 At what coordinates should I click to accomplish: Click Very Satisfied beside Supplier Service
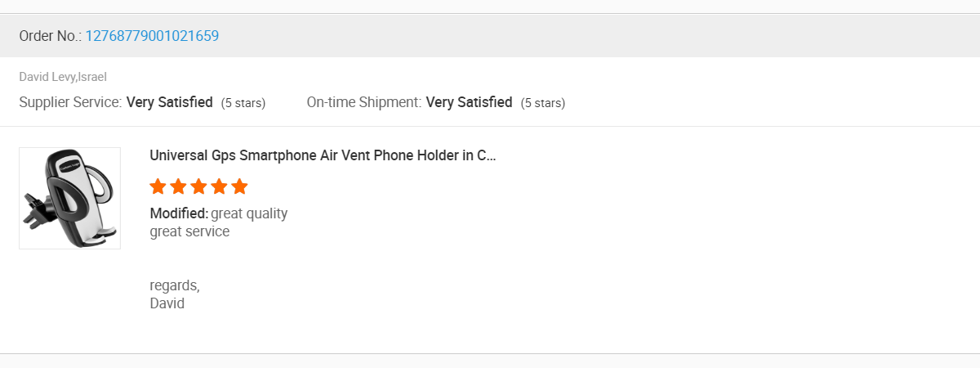170,102
